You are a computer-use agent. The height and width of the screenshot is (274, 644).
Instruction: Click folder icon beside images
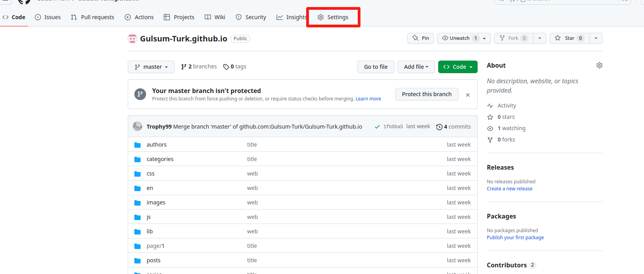click(x=137, y=203)
